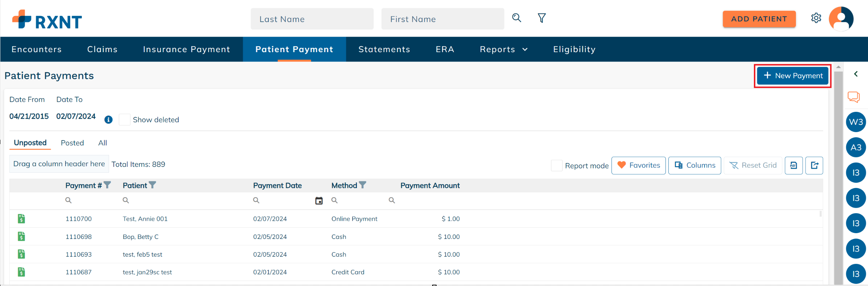This screenshot has height=286, width=868.
Task: Focus the Last Name search field
Action: (312, 19)
